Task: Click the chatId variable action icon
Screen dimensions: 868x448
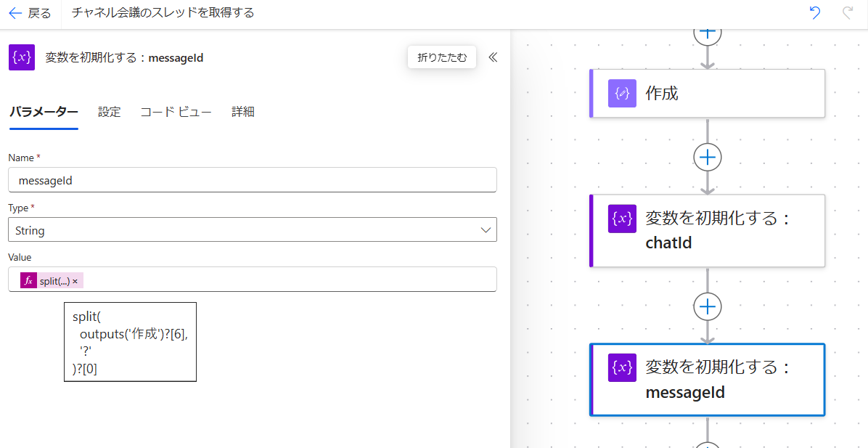Action: click(622, 219)
